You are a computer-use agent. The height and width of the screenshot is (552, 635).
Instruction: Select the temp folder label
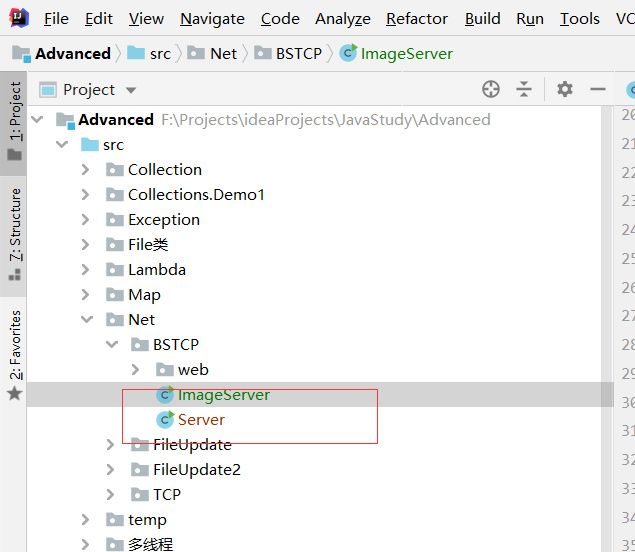147,520
